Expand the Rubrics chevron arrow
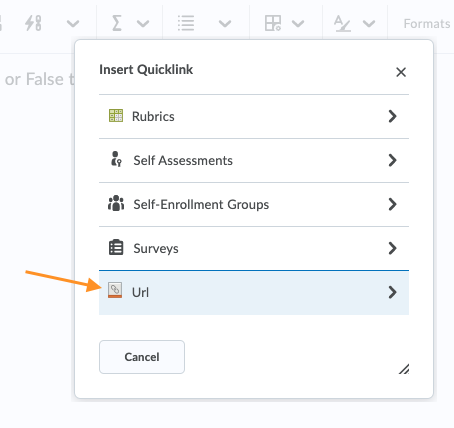The image size is (454, 428). (392, 116)
